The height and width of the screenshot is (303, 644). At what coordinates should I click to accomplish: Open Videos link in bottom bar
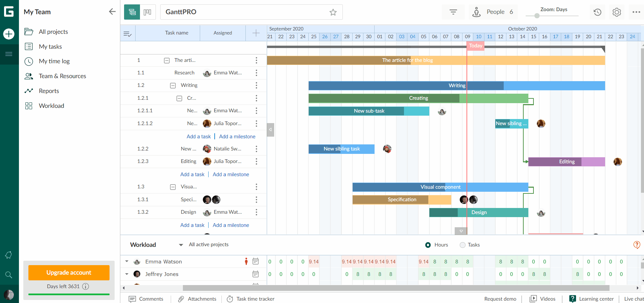click(543, 299)
